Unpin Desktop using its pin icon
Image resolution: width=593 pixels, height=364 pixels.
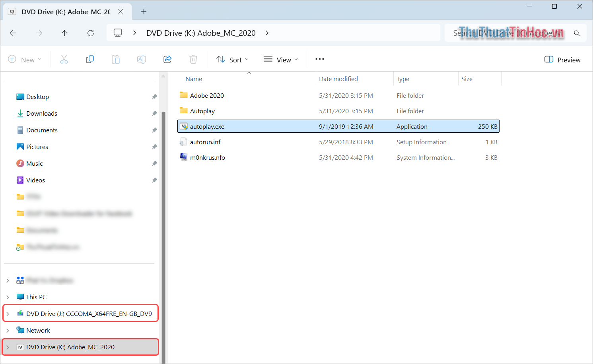pyautogui.click(x=154, y=97)
